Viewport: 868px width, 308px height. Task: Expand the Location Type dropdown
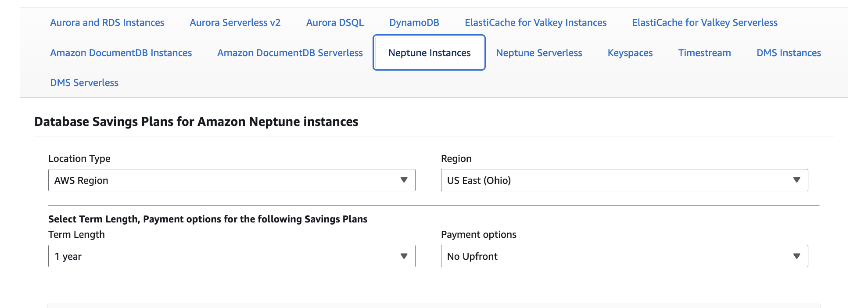coord(231,180)
